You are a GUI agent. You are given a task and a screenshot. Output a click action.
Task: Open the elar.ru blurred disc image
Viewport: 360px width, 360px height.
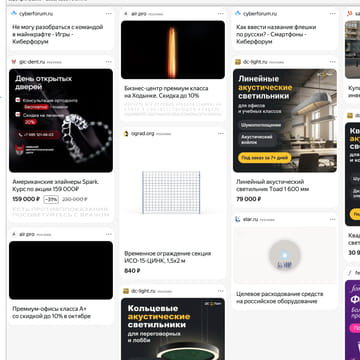coord(285,255)
